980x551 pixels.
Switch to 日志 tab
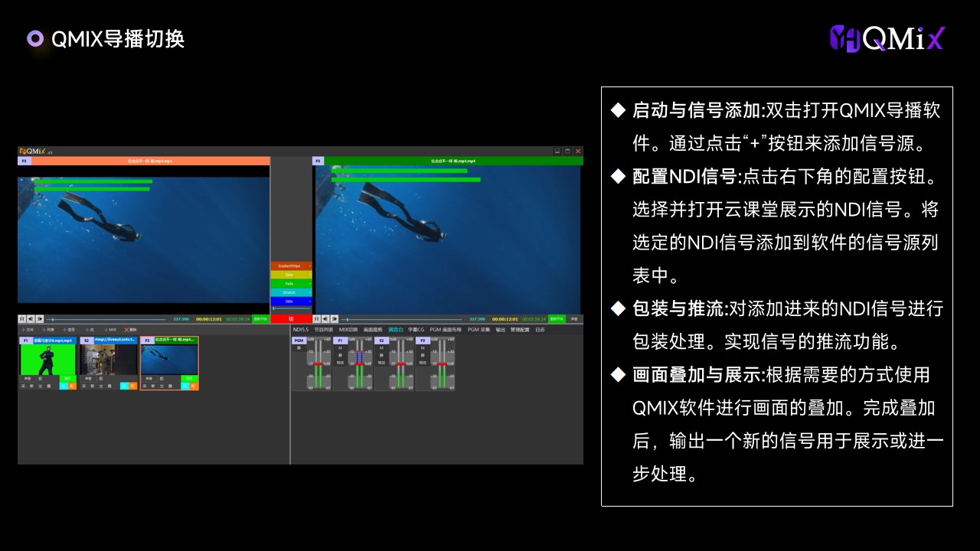point(540,330)
